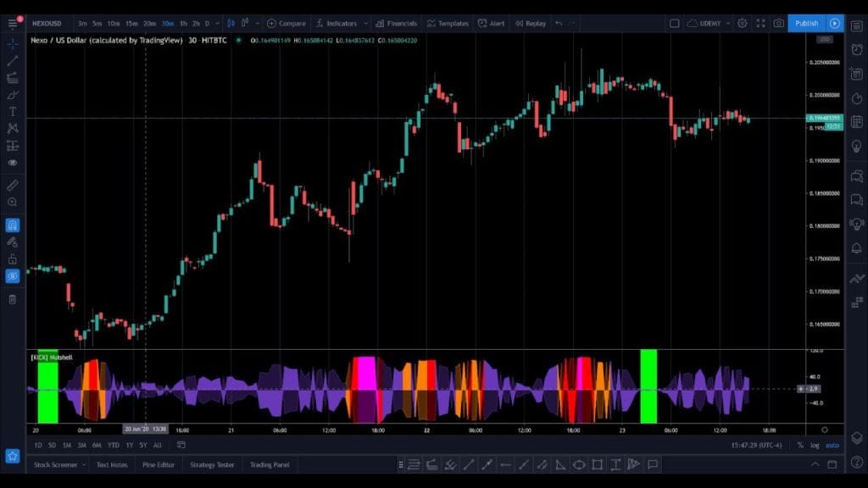Collapse bottom panel with chevron arrow
This screenshot has height=488, width=868.
815,464
